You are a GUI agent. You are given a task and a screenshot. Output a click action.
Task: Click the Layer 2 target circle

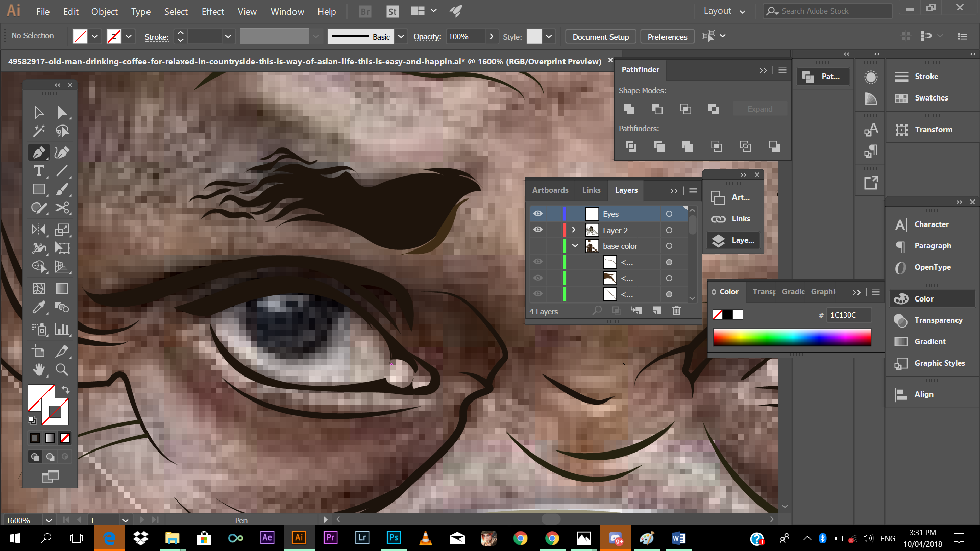(x=669, y=230)
